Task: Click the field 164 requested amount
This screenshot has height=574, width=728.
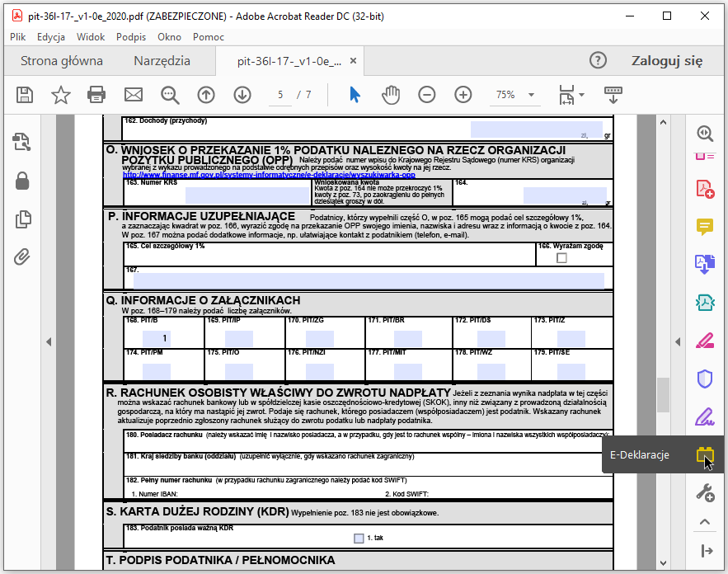Action: pyautogui.click(x=565, y=195)
